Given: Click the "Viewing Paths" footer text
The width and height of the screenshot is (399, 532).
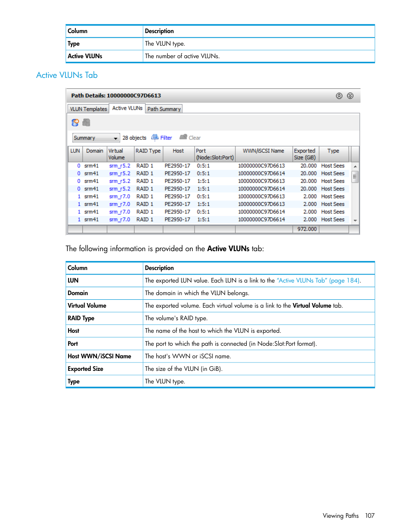Looking at the screenshot, I should pos(340,516).
